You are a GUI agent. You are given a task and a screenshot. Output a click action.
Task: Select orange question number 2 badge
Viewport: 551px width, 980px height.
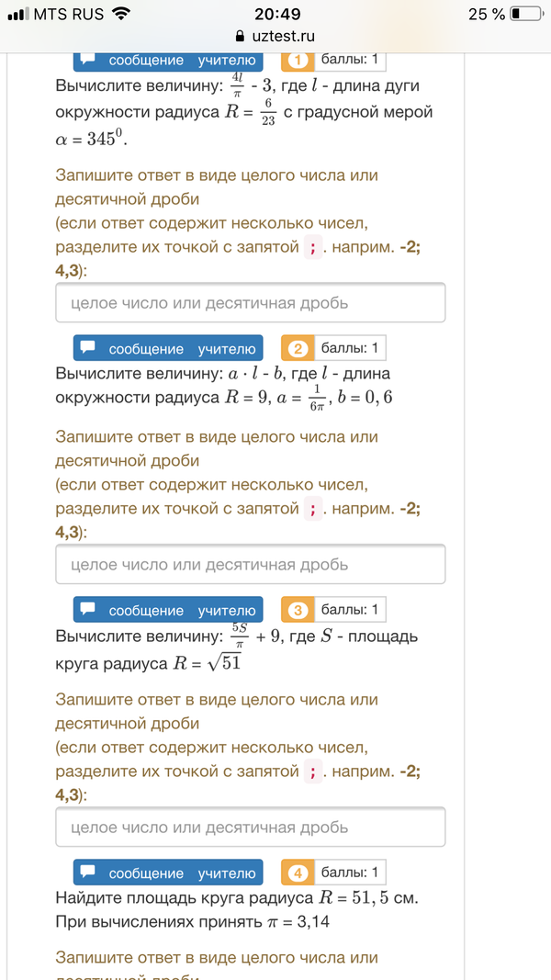(x=297, y=348)
